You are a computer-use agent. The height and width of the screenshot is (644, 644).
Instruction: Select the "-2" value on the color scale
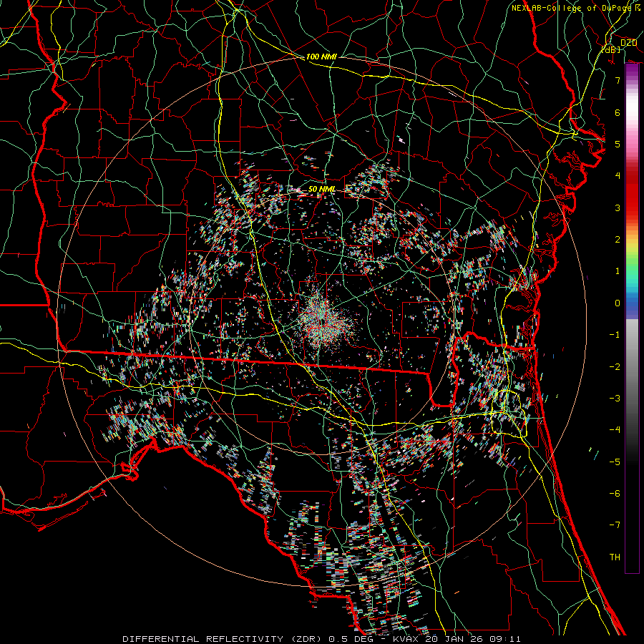pos(615,367)
